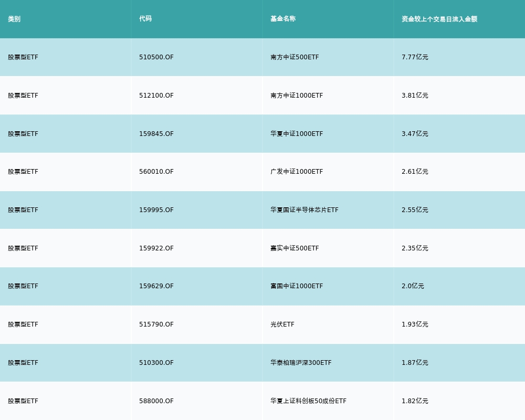Image resolution: width=525 pixels, height=420 pixels.
Task: Click the 1.82亿元 inflow value
Action: [415, 401]
